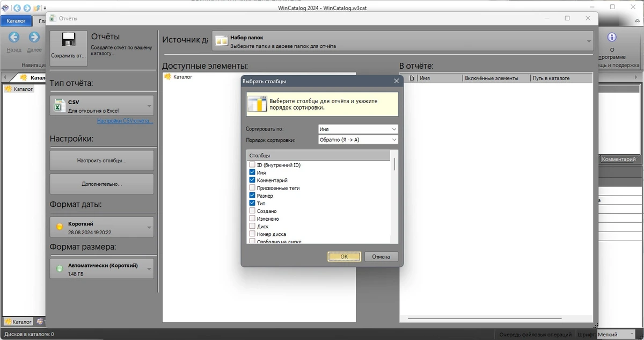Screen dimensions: 644x340
Task: Open the Настройки CSV-отчёта link
Action: [125, 121]
